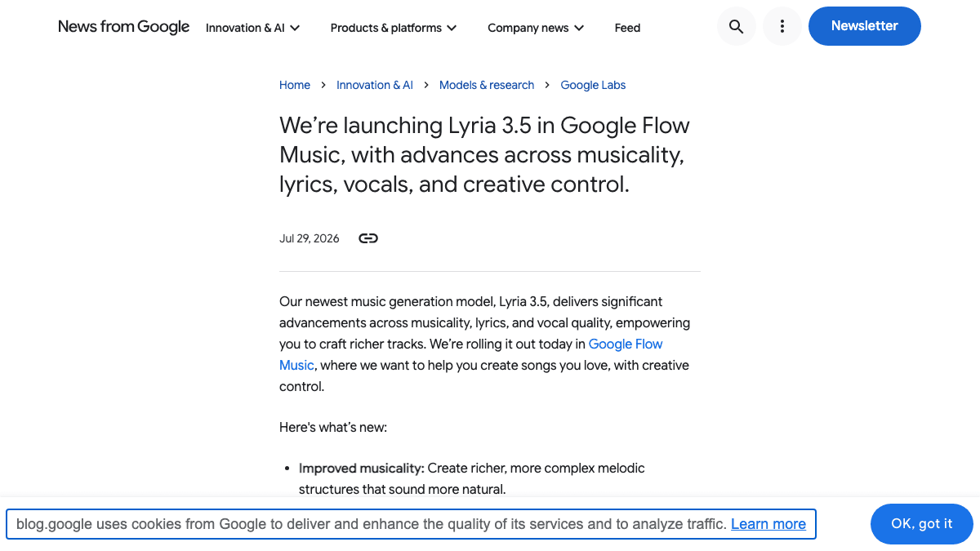980x551 pixels.
Task: Open the Feed menu item
Action: (627, 28)
